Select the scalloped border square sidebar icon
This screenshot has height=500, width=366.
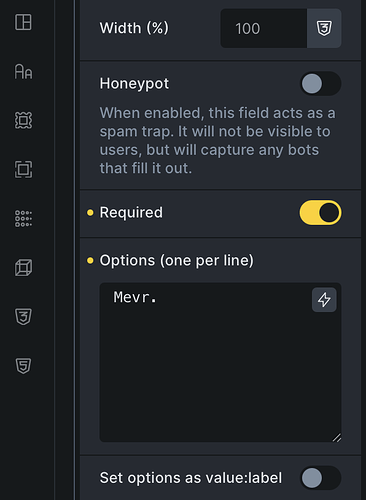(x=23, y=120)
